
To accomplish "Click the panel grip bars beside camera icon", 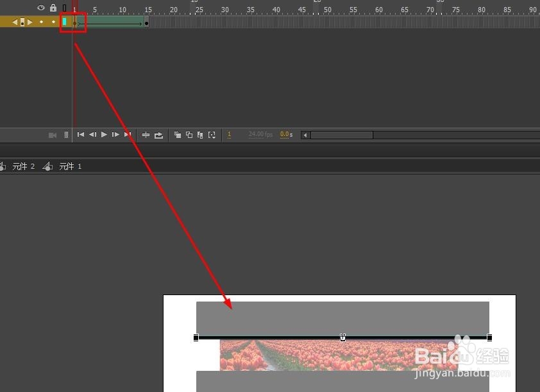I will point(66,135).
